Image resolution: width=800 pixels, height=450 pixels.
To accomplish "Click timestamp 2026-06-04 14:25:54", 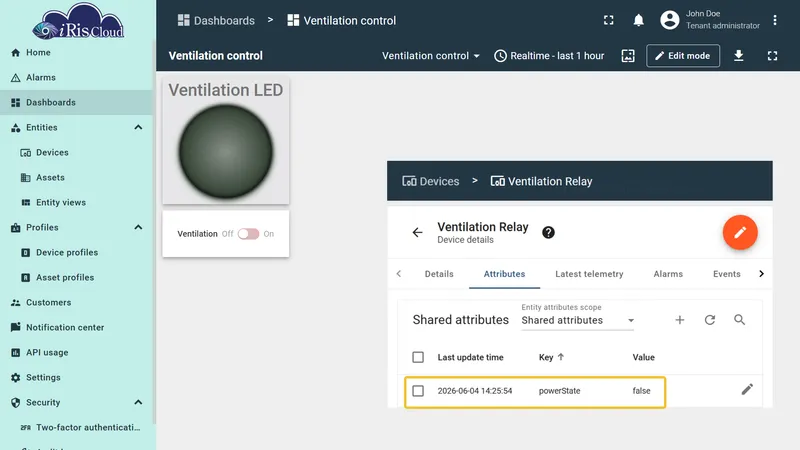I will [474, 391].
